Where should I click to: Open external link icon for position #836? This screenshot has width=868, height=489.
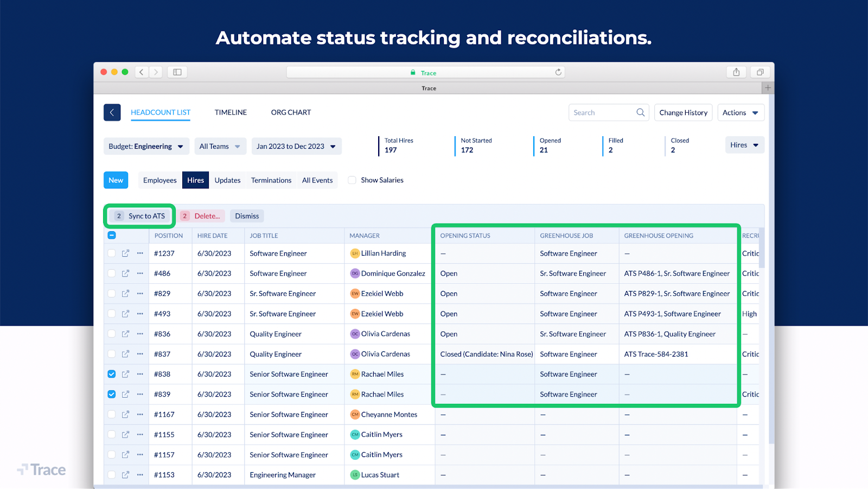tap(125, 334)
